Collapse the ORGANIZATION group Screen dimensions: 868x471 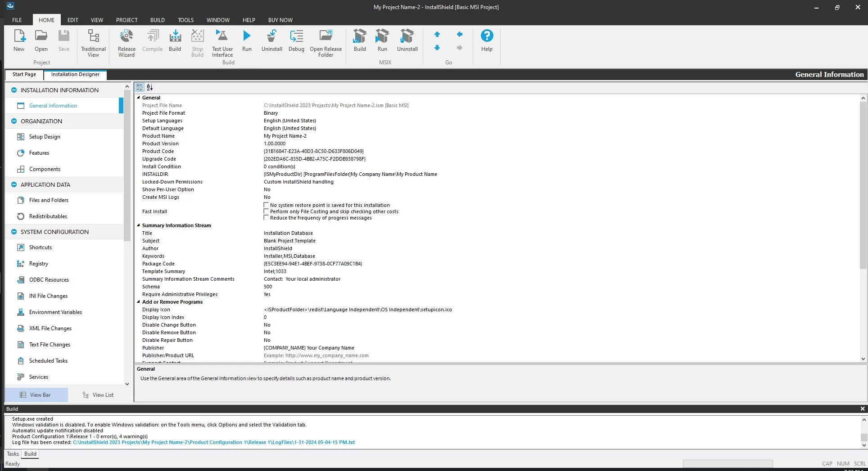14,121
